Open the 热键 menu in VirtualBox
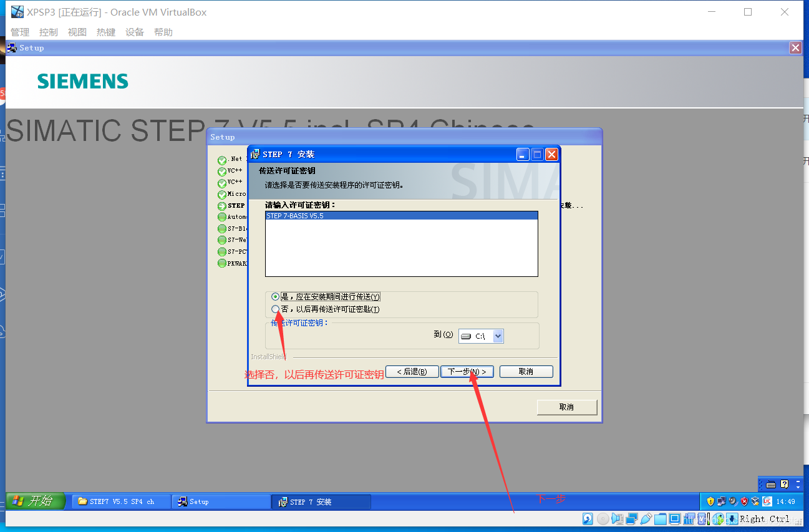 coord(106,32)
